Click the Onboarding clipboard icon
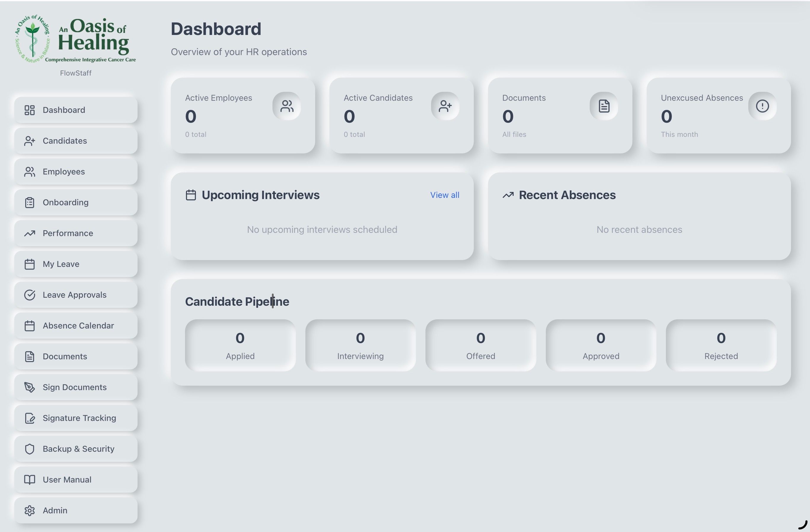The height and width of the screenshot is (532, 810). [30, 203]
